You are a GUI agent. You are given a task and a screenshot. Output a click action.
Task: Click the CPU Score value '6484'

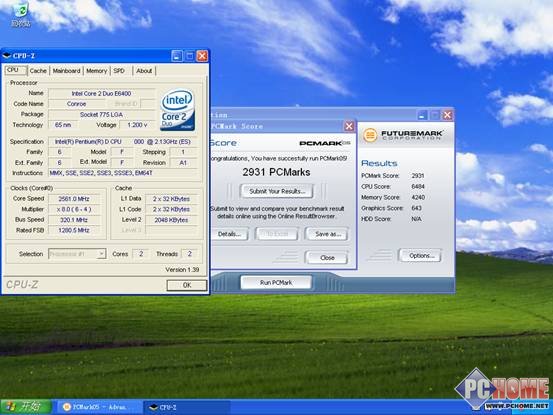(x=418, y=186)
